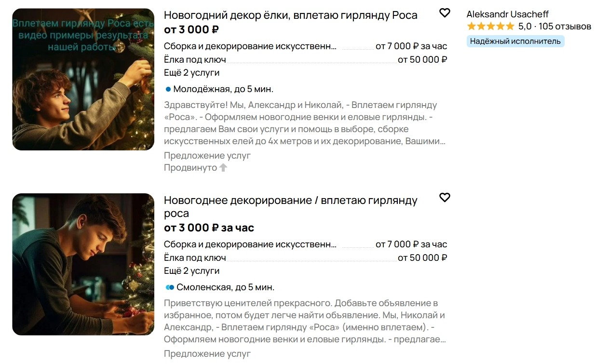The height and width of the screenshot is (364, 609).
Task: Click 'Продвинуто' label under the first listing
Action: pyautogui.click(x=190, y=168)
